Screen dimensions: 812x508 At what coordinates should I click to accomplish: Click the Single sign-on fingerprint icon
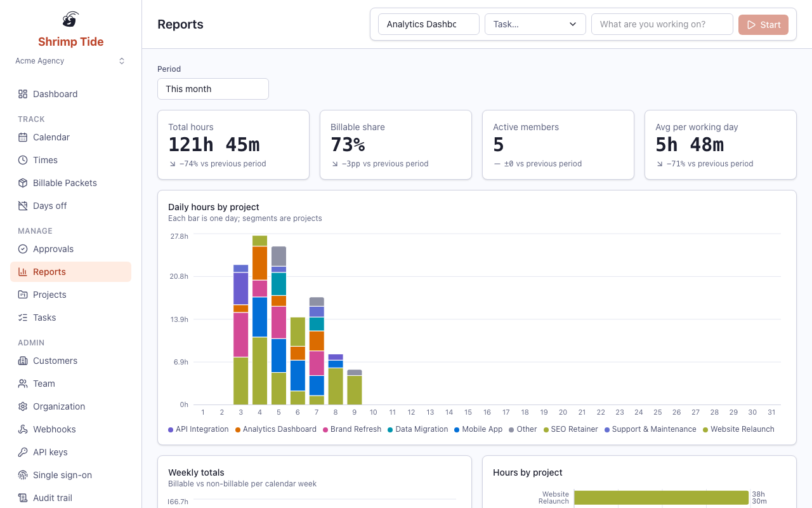23,475
